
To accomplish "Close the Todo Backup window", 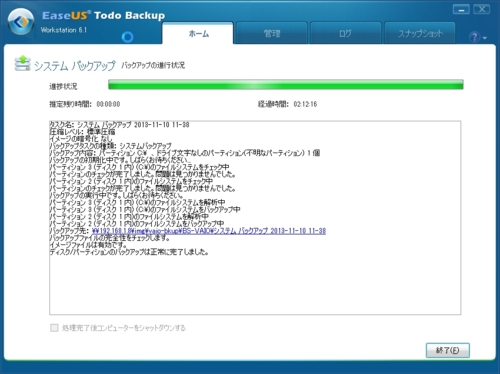I will tap(482, 10).
